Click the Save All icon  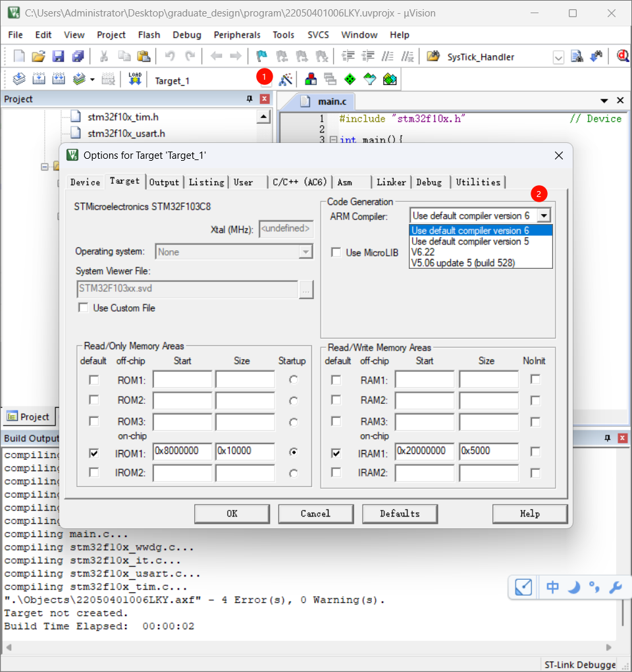click(x=78, y=56)
